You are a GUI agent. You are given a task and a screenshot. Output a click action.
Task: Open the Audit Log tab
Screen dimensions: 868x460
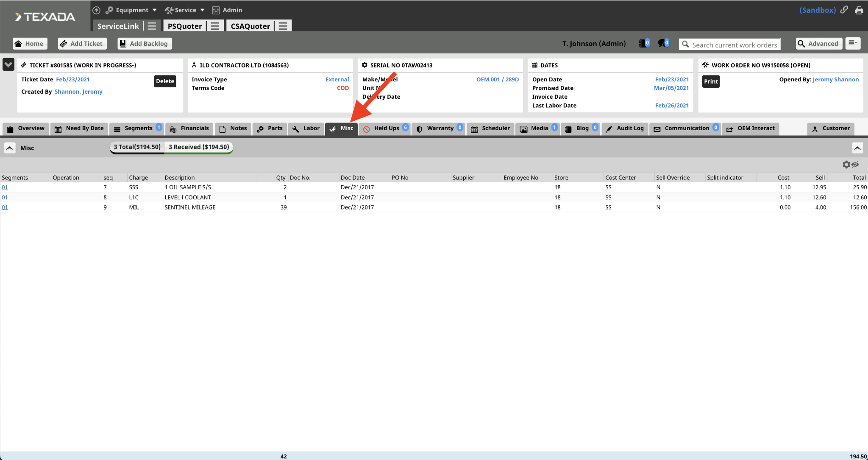625,128
